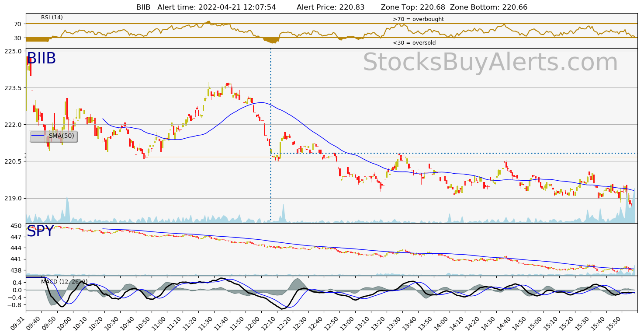Click the BIIB ticker label on the chart
The height and width of the screenshot is (336, 644).
click(x=42, y=59)
